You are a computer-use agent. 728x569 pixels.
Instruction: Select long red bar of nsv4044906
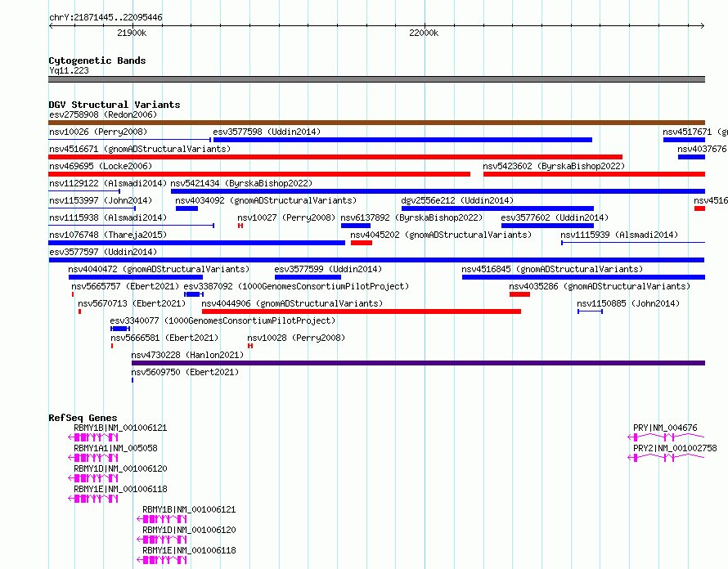(362, 311)
